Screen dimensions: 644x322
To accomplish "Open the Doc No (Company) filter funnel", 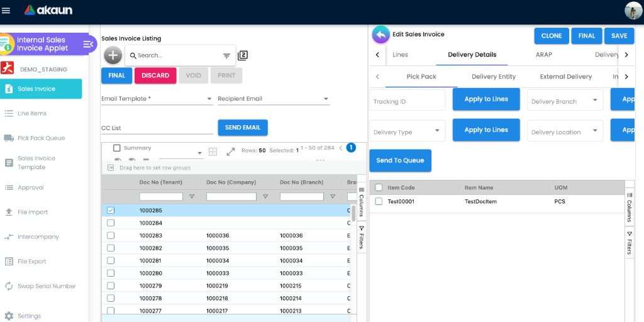I will coord(265,197).
